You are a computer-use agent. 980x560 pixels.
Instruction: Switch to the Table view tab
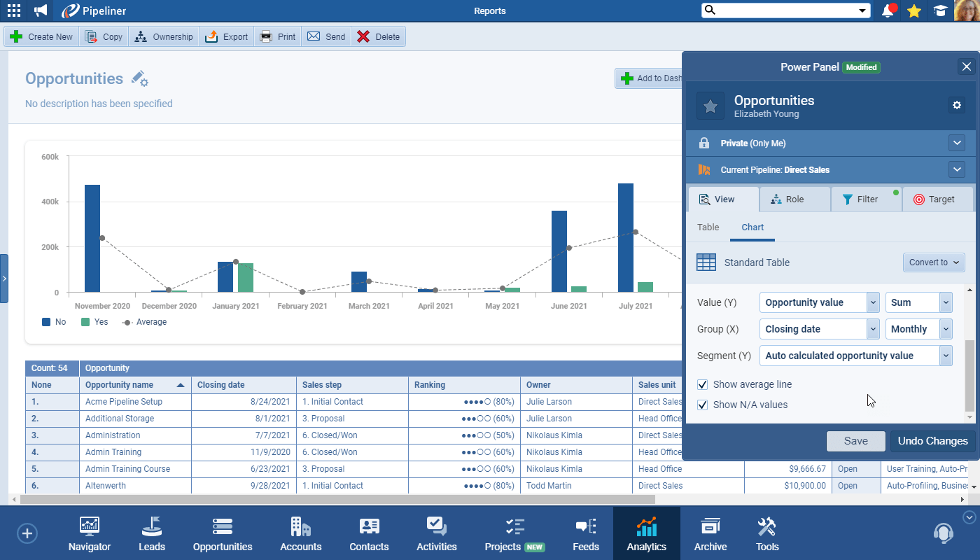pos(708,227)
